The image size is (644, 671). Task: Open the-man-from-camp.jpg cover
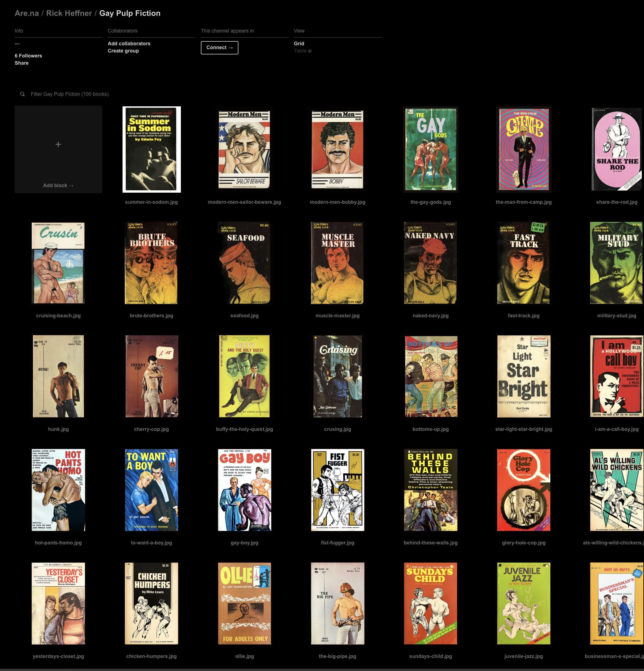tap(523, 149)
